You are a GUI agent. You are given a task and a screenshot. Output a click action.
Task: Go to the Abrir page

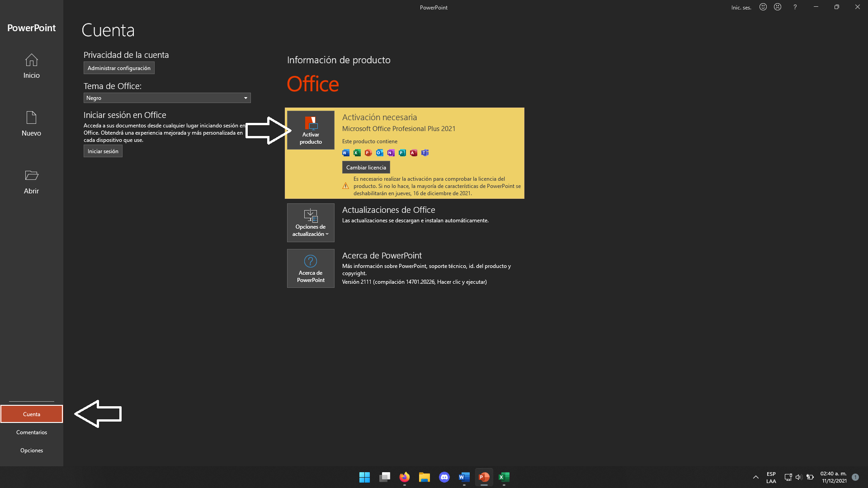click(31, 181)
